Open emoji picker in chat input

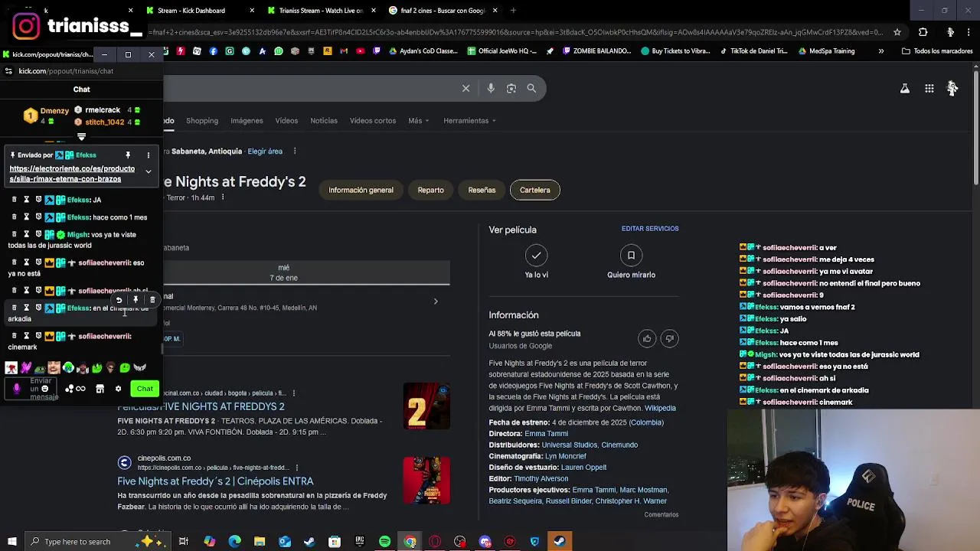(x=44, y=389)
